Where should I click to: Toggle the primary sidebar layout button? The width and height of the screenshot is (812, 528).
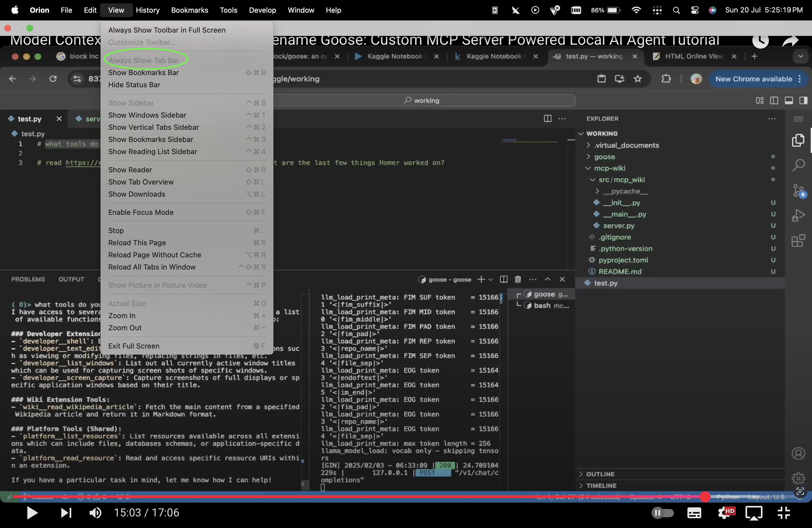tap(774, 100)
